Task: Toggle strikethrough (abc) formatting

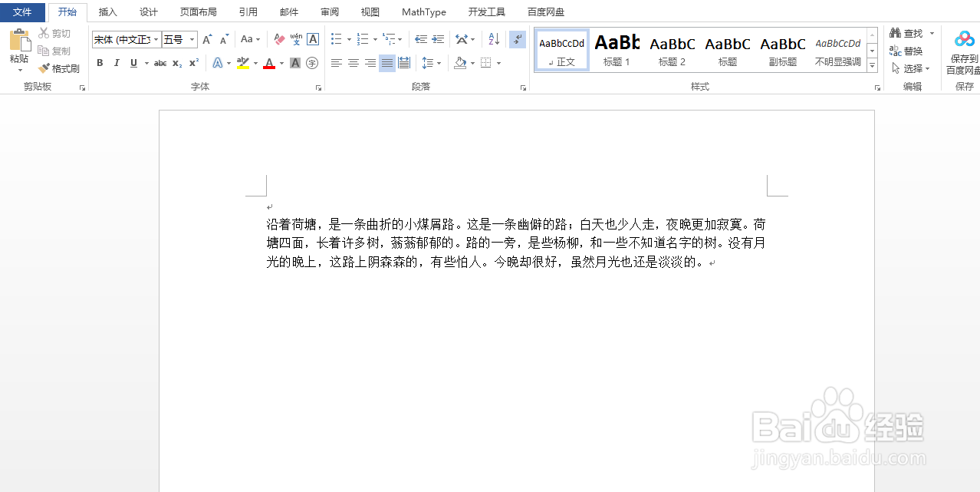Action: (x=160, y=63)
